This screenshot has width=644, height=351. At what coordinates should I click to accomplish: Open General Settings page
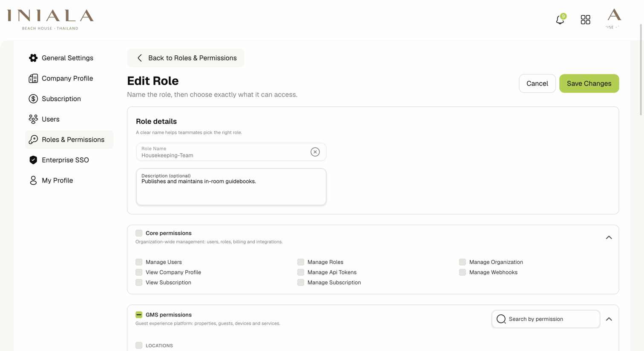pyautogui.click(x=69, y=58)
